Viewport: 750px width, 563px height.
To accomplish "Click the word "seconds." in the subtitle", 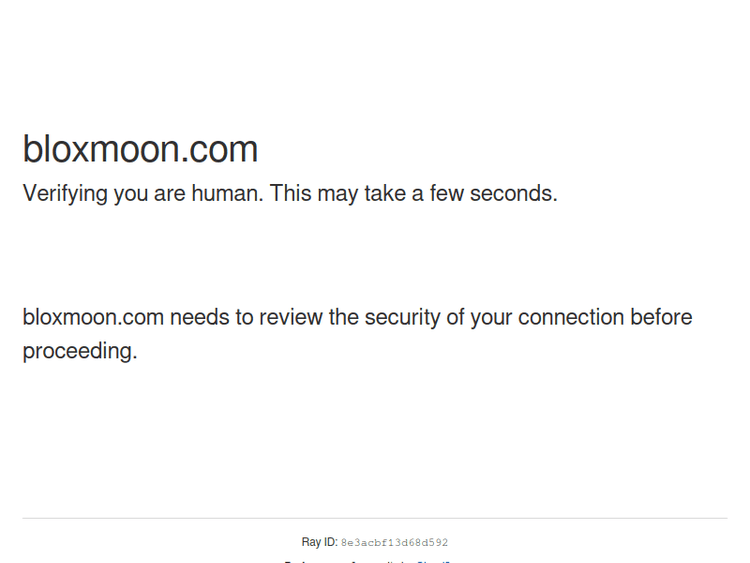I will (514, 193).
